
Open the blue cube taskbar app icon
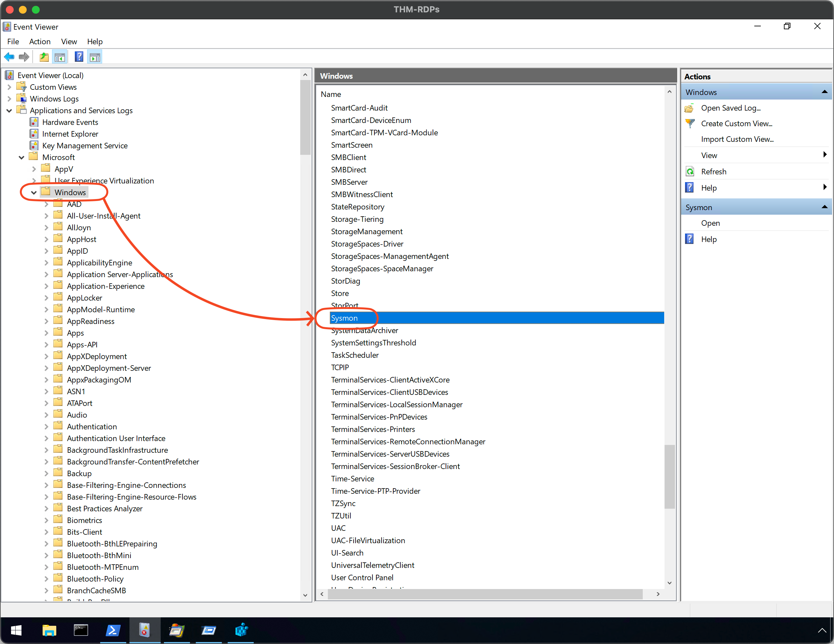(x=241, y=631)
